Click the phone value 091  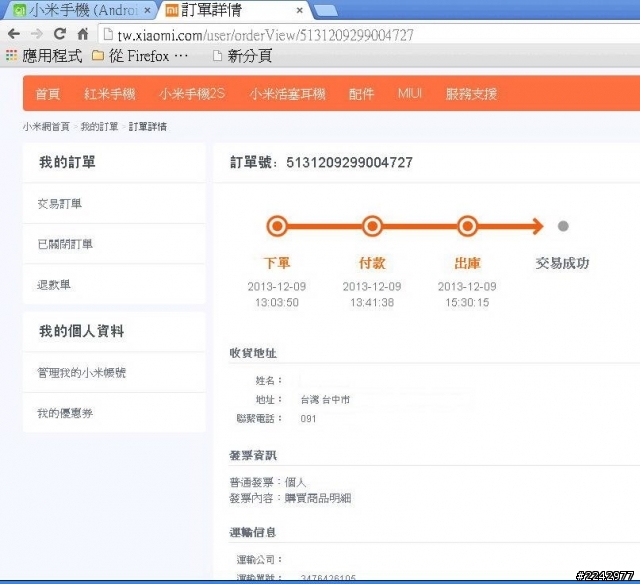tap(308, 419)
